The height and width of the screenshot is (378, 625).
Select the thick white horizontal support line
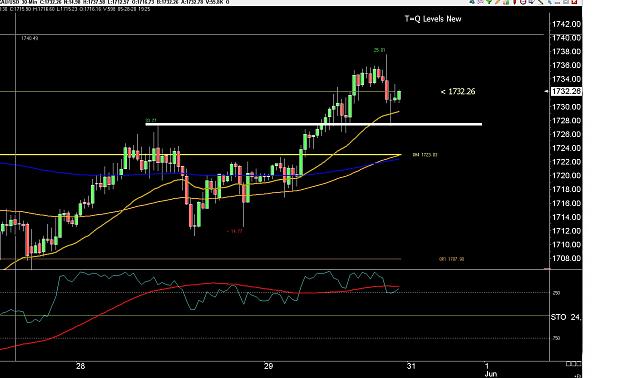point(314,124)
